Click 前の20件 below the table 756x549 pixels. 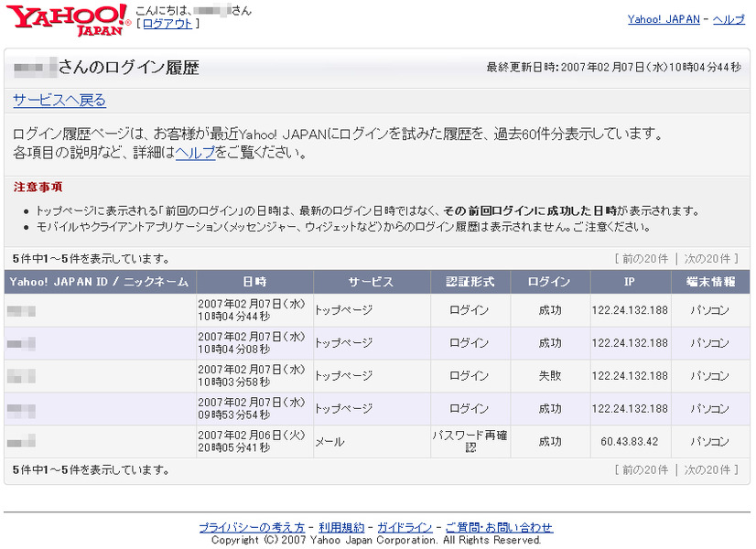point(645,469)
